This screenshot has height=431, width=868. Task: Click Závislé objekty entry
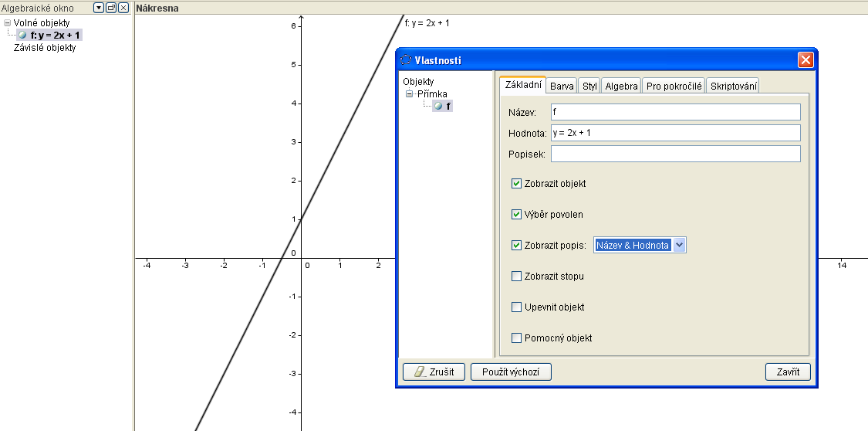point(45,48)
